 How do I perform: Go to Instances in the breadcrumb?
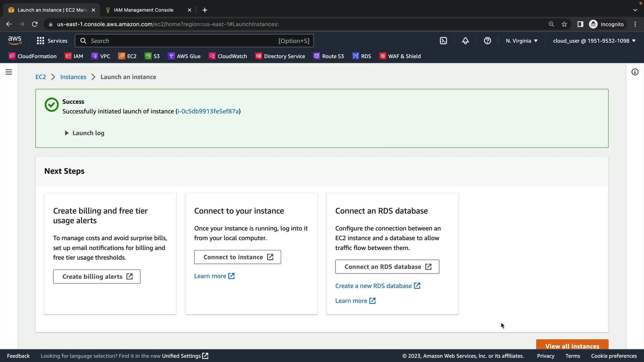[73, 77]
